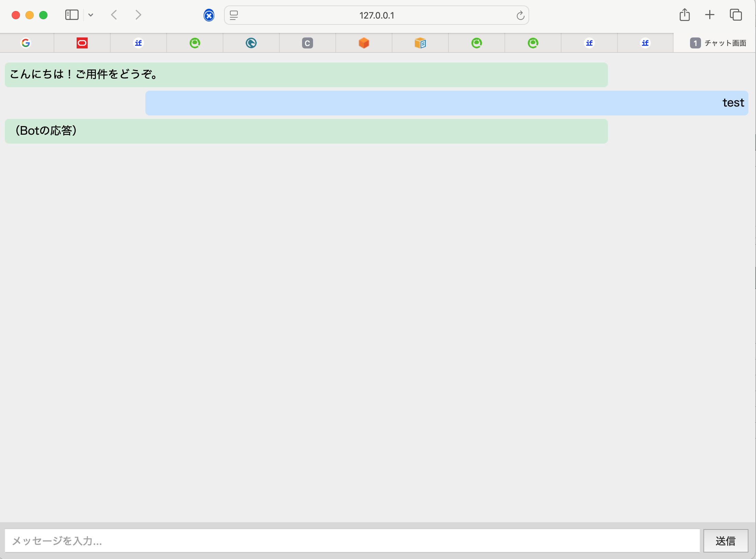756x559 pixels.
Task: Focus the メッセージを入力 message field
Action: (x=352, y=541)
